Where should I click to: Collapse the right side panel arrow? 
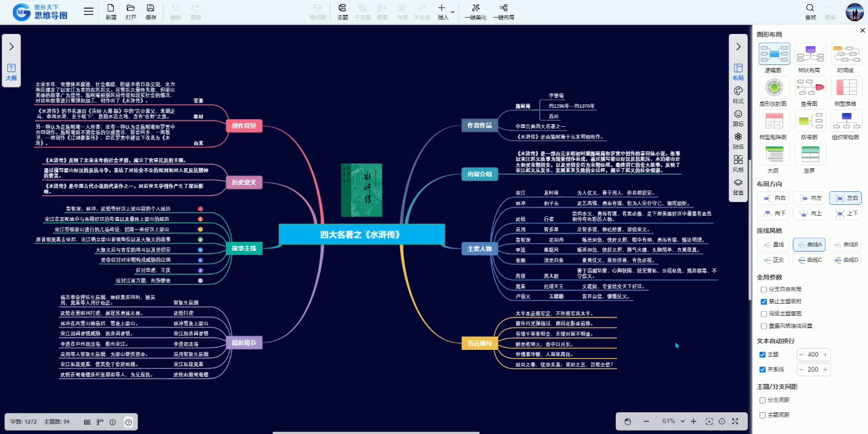[x=738, y=45]
